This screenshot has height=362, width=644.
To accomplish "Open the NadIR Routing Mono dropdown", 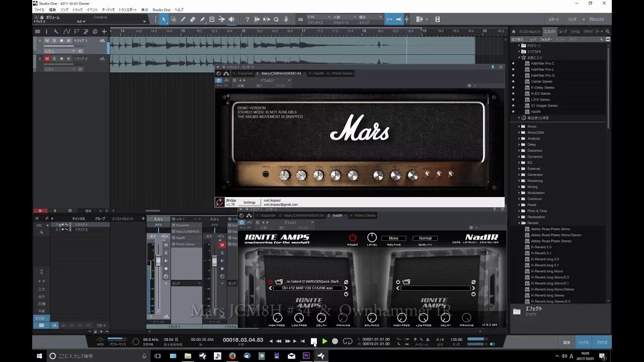I will [x=393, y=238].
